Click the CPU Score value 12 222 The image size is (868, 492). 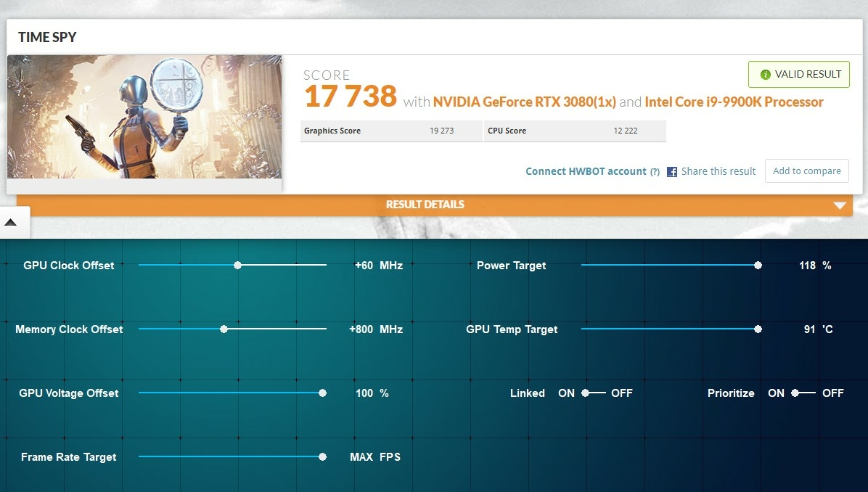pyautogui.click(x=626, y=131)
